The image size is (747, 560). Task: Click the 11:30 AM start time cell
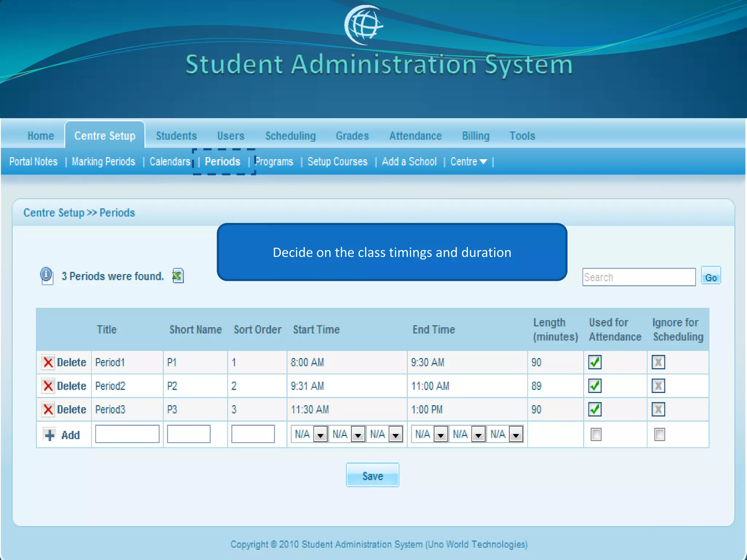pyautogui.click(x=347, y=409)
